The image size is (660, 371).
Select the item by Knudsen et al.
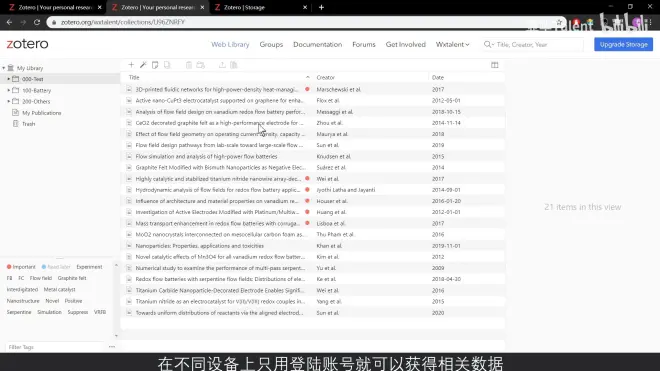click(312, 156)
